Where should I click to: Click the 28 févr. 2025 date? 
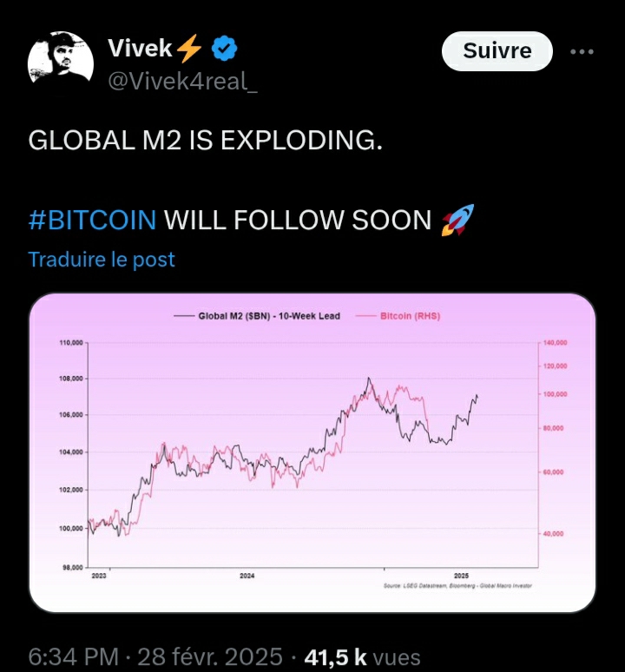click(210, 656)
